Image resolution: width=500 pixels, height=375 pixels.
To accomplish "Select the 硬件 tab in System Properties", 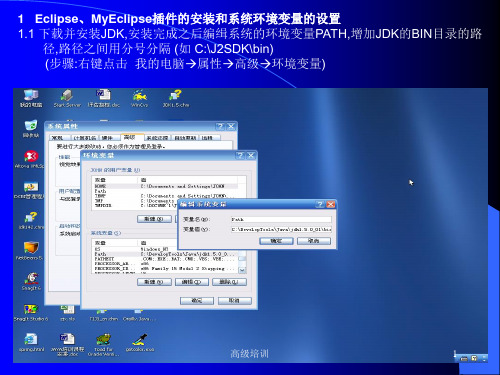I will pyautogui.click(x=110, y=138).
